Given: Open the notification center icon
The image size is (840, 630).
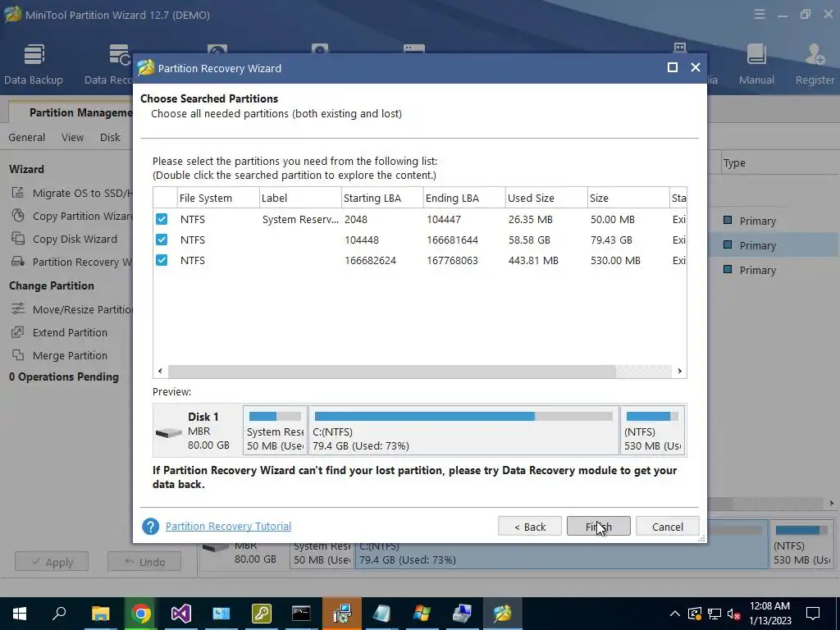Looking at the screenshot, I should [813, 614].
